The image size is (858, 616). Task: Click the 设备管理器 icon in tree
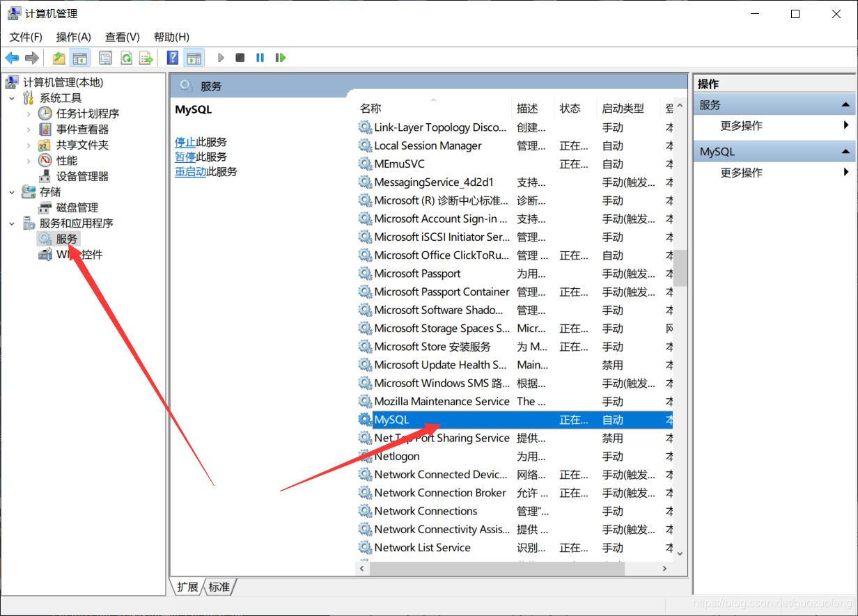[x=45, y=176]
